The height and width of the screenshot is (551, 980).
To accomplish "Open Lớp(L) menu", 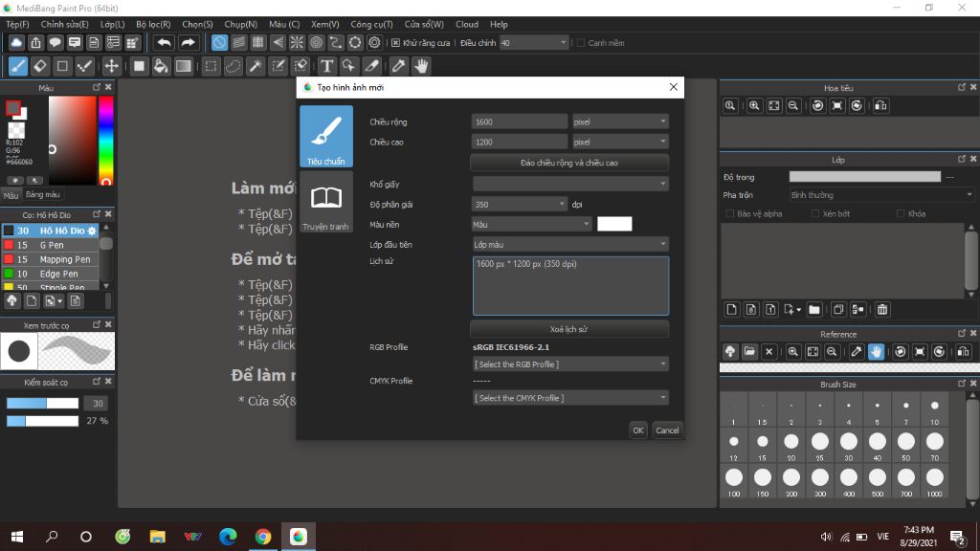I will (113, 24).
